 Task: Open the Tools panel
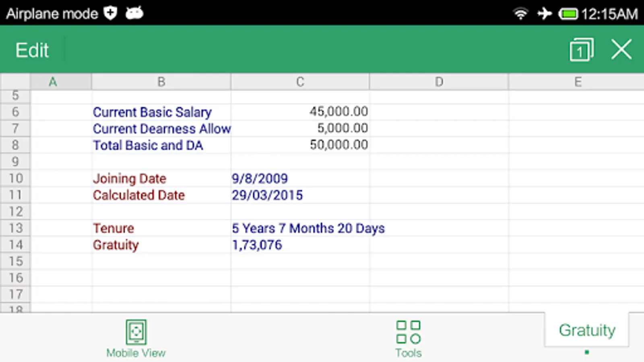click(x=409, y=338)
